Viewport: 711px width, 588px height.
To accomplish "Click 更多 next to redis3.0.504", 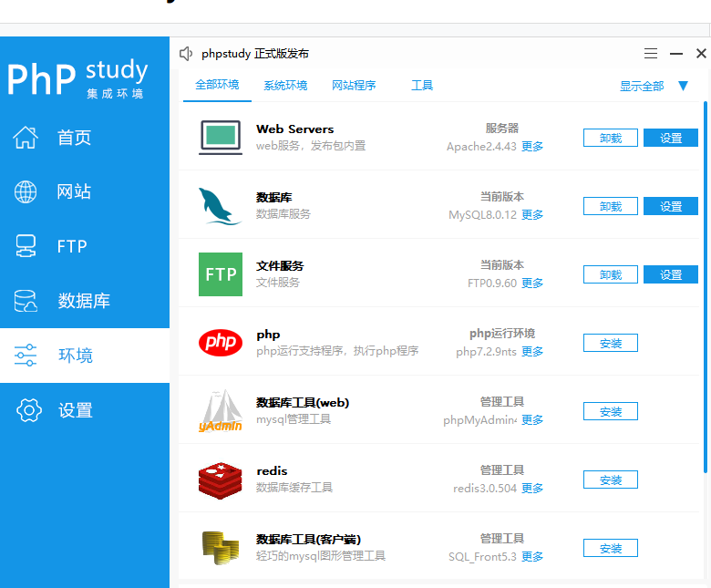I will (532, 489).
